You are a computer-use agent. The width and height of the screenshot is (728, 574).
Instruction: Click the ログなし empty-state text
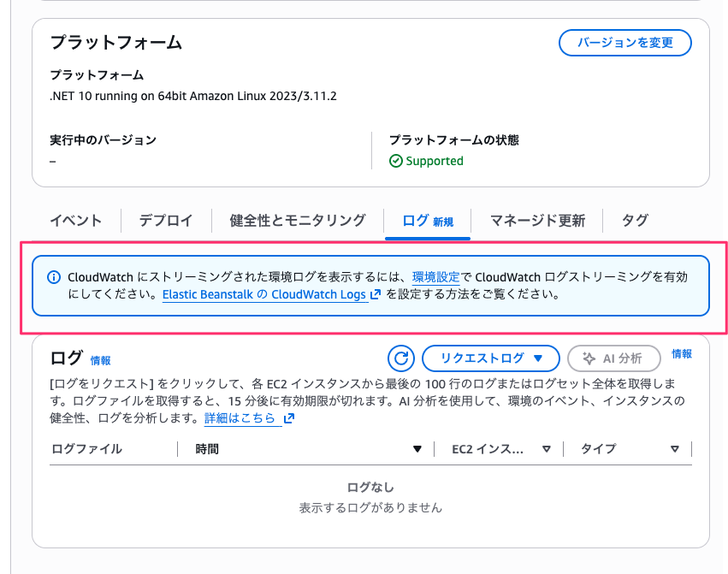[370, 487]
